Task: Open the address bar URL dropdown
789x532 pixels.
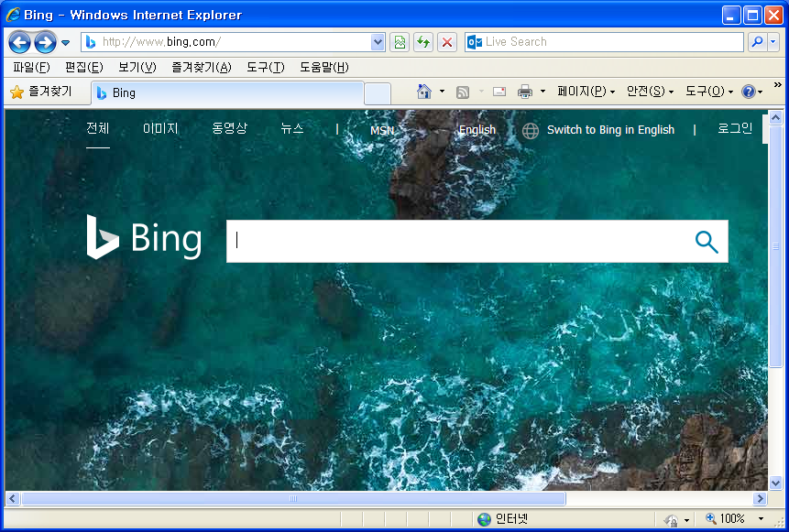Action: [x=378, y=42]
